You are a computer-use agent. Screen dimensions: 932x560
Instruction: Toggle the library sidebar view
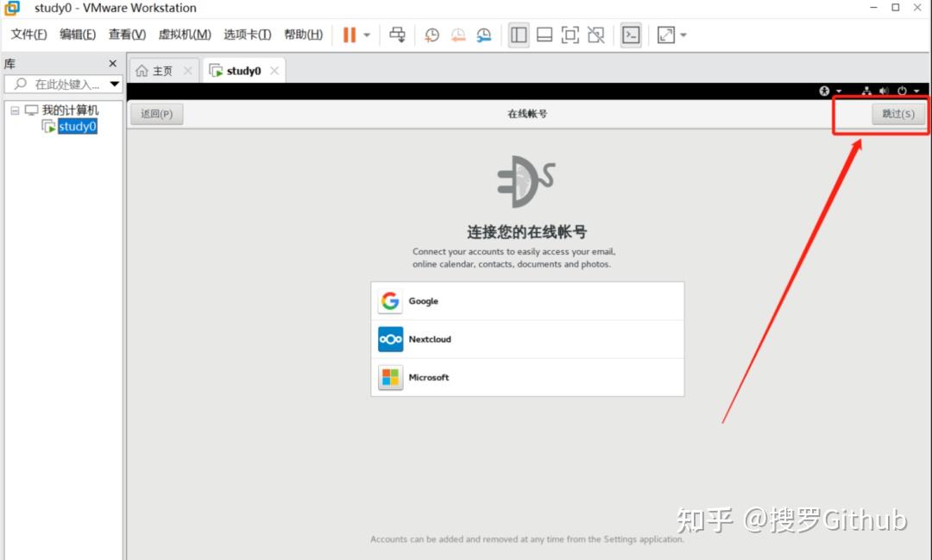point(519,35)
